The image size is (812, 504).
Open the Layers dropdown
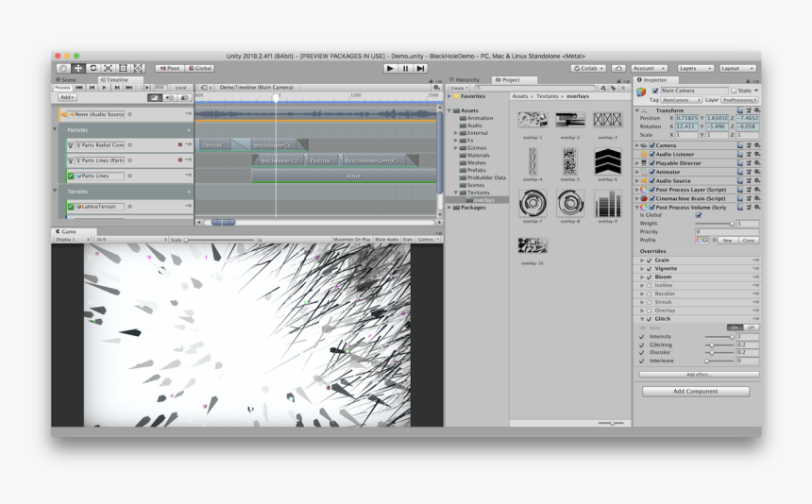[695, 68]
